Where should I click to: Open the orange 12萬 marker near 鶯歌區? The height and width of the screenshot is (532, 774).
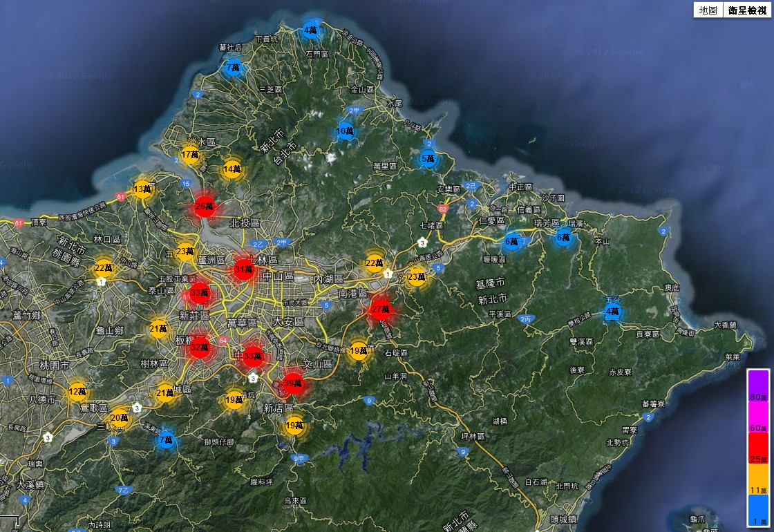tap(77, 392)
